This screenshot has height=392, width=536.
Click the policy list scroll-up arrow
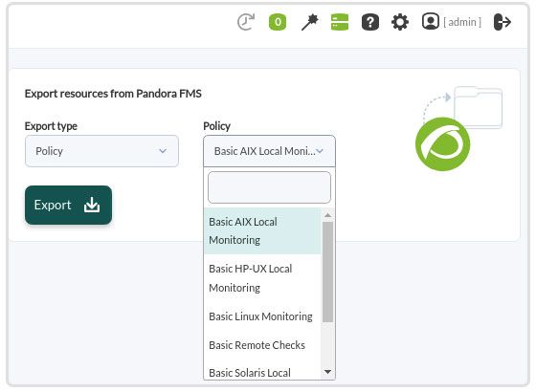coord(327,215)
